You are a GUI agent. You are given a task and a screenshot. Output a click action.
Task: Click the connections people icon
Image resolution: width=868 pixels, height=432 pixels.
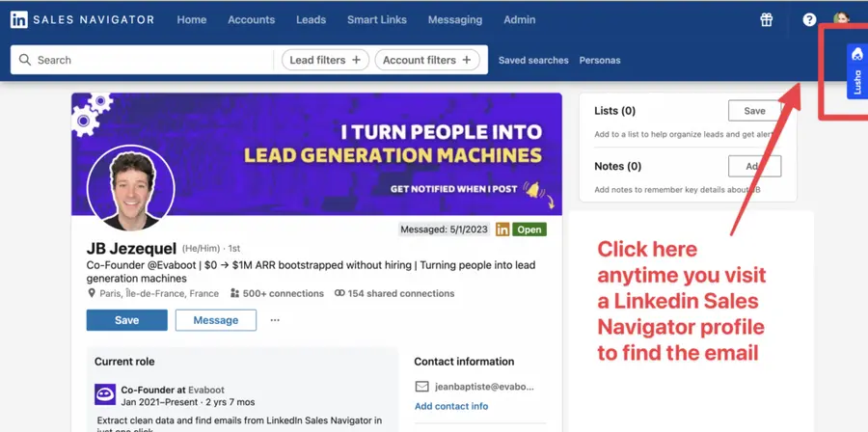[x=234, y=293]
